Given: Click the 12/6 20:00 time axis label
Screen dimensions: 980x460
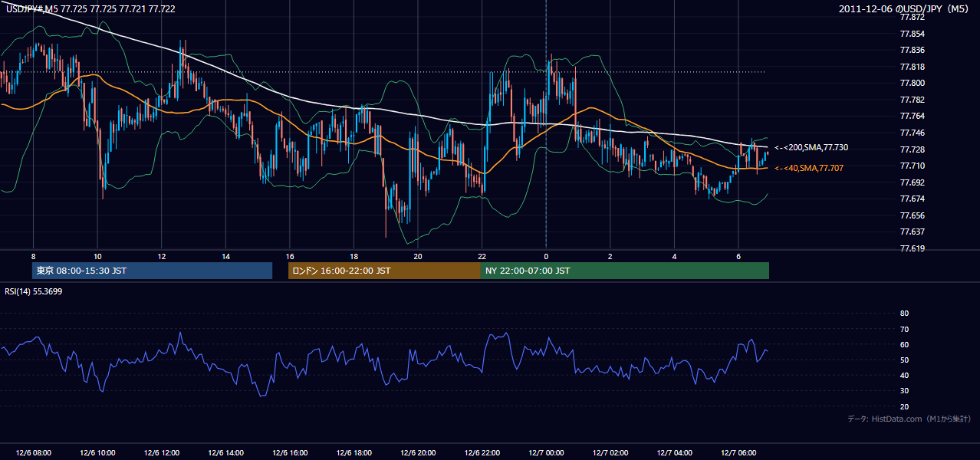Looking at the screenshot, I should 417,453.
